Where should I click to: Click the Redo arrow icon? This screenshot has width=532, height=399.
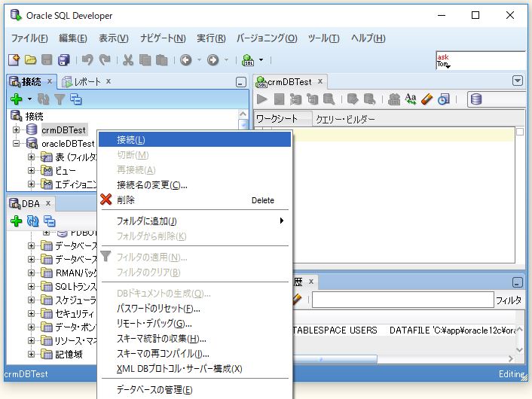(105, 60)
